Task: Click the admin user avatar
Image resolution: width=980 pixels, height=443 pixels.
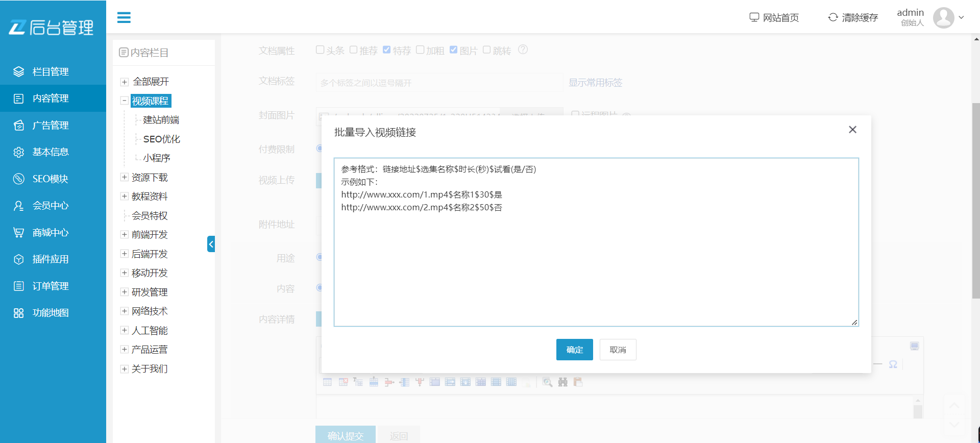Action: 943,18
